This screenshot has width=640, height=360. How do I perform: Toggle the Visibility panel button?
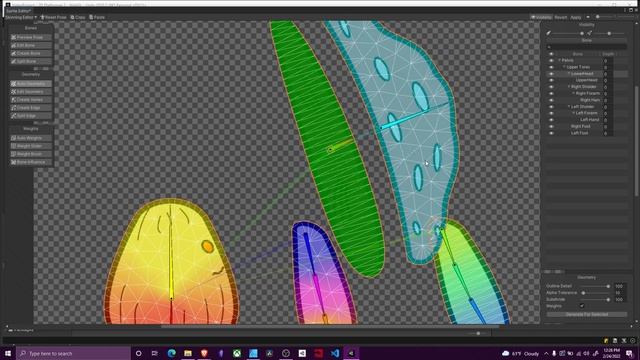coord(541,17)
